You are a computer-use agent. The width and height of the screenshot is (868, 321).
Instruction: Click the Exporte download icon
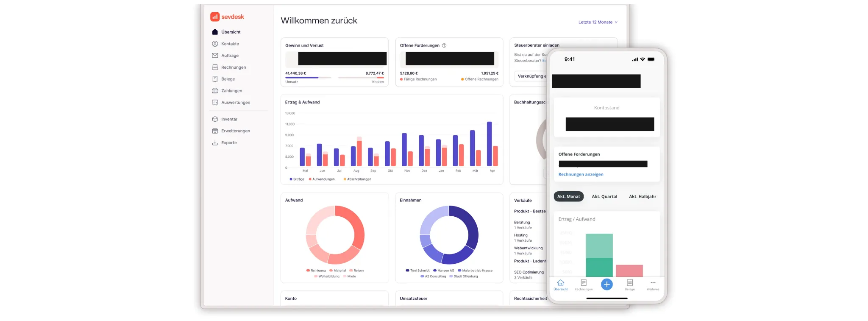[x=215, y=143]
